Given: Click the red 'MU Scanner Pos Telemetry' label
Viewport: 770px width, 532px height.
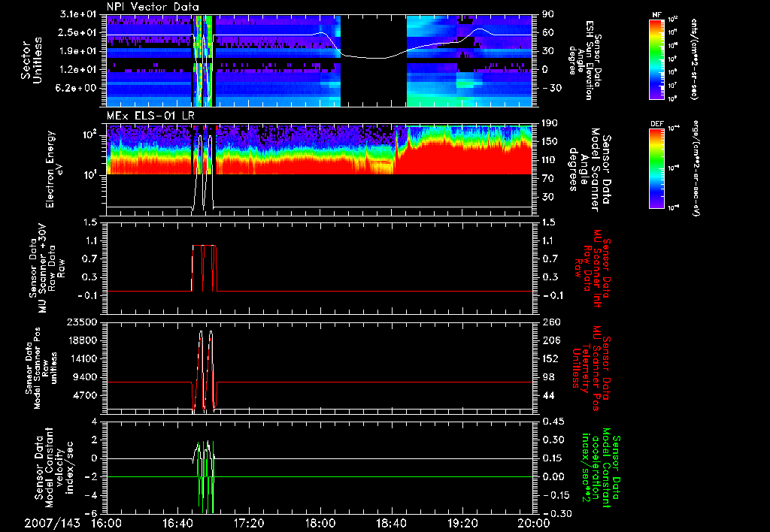Looking at the screenshot, I should (x=591, y=368).
